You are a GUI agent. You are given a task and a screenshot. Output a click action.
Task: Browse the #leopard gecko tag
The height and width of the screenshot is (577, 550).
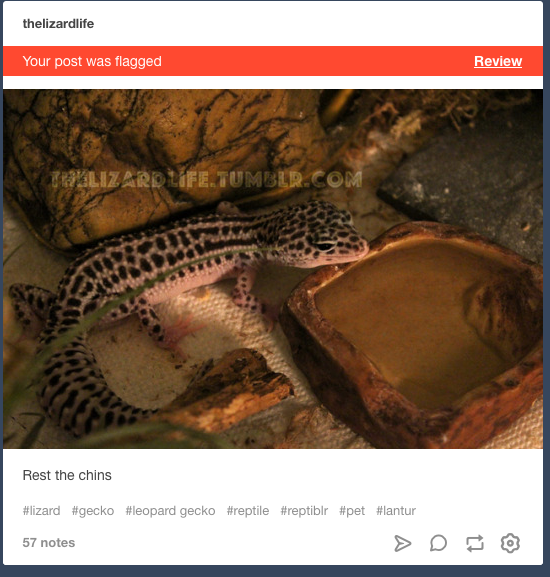click(170, 511)
